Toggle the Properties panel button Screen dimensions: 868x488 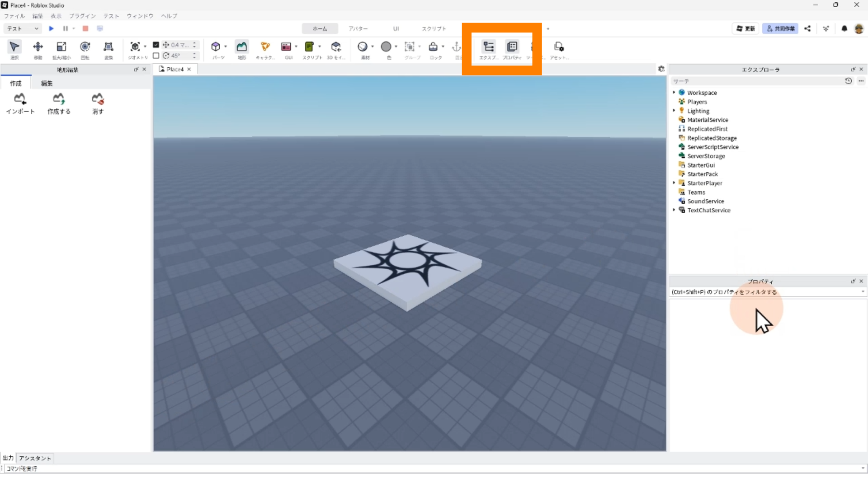coord(512,47)
